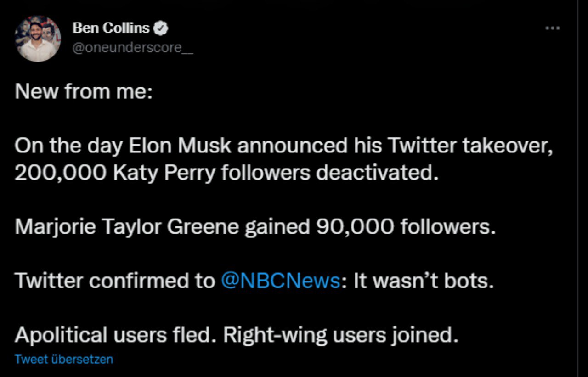Click the words "On the day" in the tweet
This screenshot has height=377, width=588.
tap(68, 146)
